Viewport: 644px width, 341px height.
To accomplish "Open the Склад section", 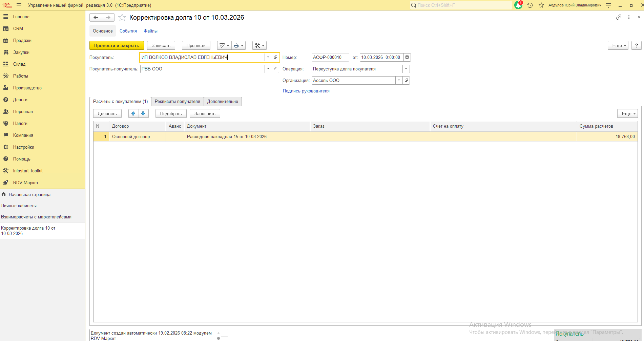I will [x=42, y=64].
